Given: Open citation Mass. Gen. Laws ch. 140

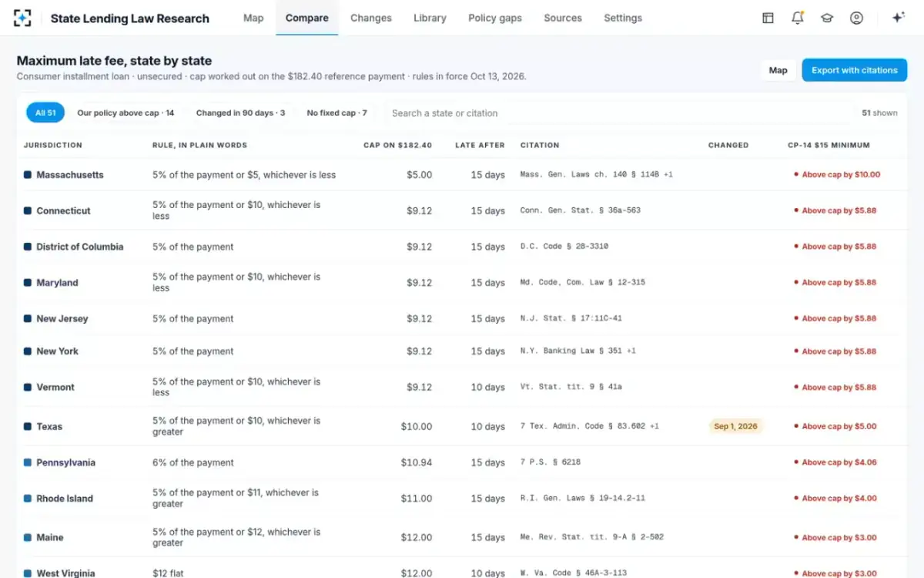Looking at the screenshot, I should click(x=596, y=175).
